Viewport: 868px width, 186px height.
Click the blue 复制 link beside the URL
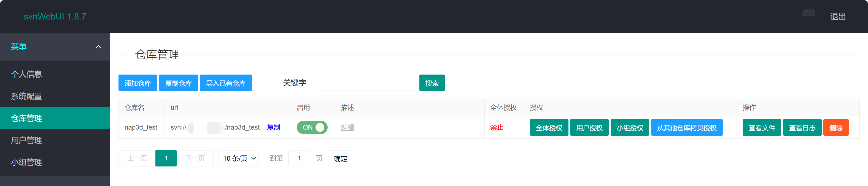pos(273,127)
